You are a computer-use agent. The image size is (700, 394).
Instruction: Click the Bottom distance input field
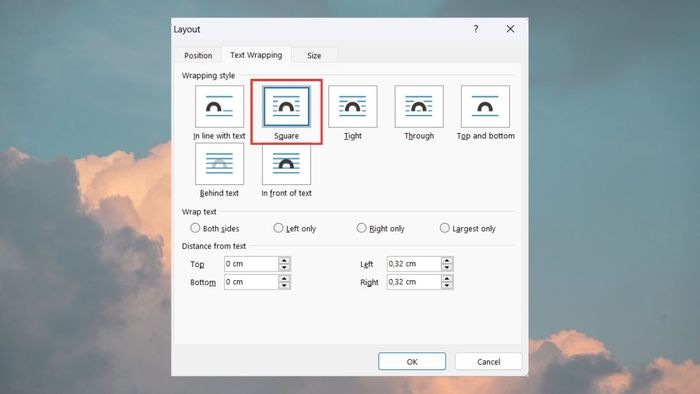[251, 282]
